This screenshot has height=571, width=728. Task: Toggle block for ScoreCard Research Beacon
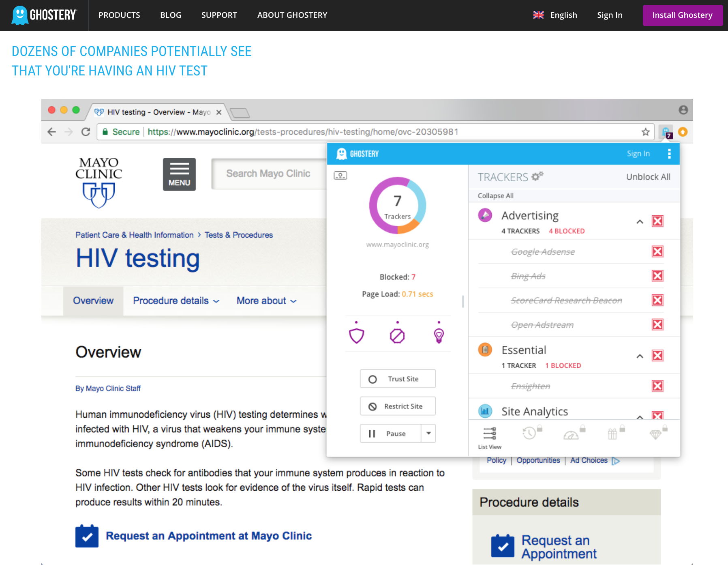pyautogui.click(x=657, y=300)
